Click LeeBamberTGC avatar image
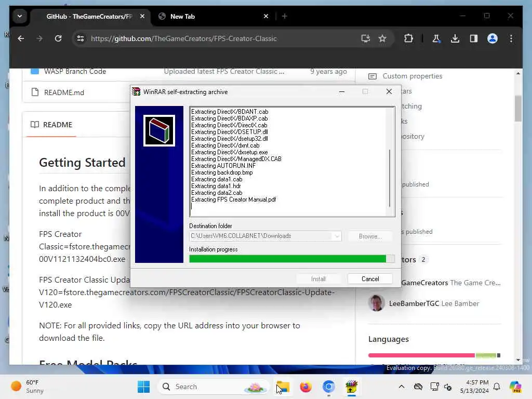 [x=376, y=303]
